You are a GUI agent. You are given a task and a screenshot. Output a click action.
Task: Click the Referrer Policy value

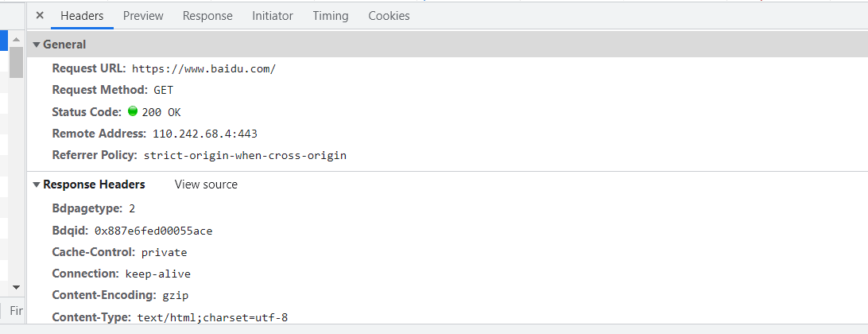(245, 156)
